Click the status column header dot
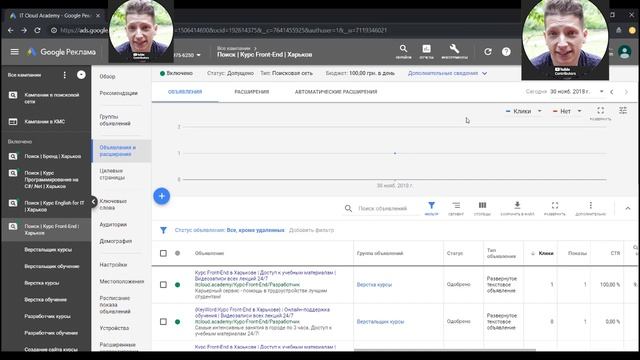 tap(177, 253)
